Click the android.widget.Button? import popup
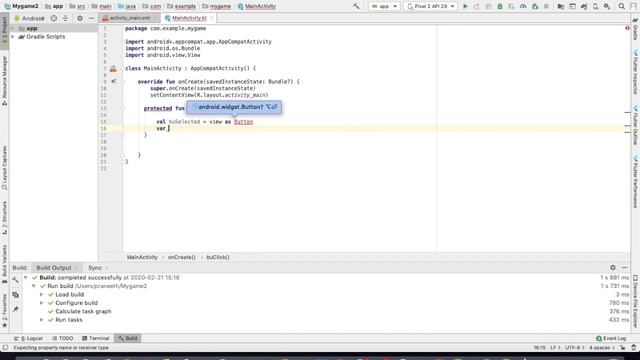640x360 pixels. tap(234, 107)
